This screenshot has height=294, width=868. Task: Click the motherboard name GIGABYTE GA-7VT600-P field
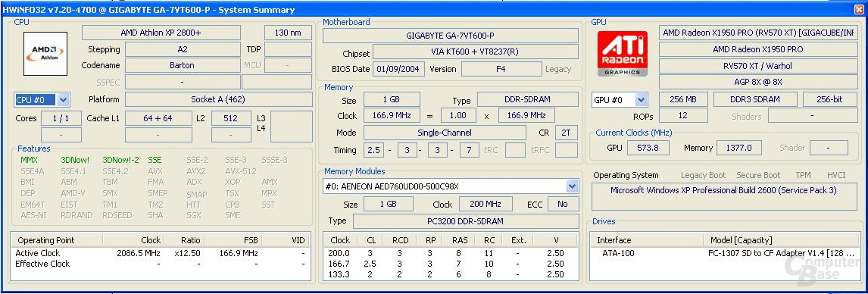(x=450, y=36)
